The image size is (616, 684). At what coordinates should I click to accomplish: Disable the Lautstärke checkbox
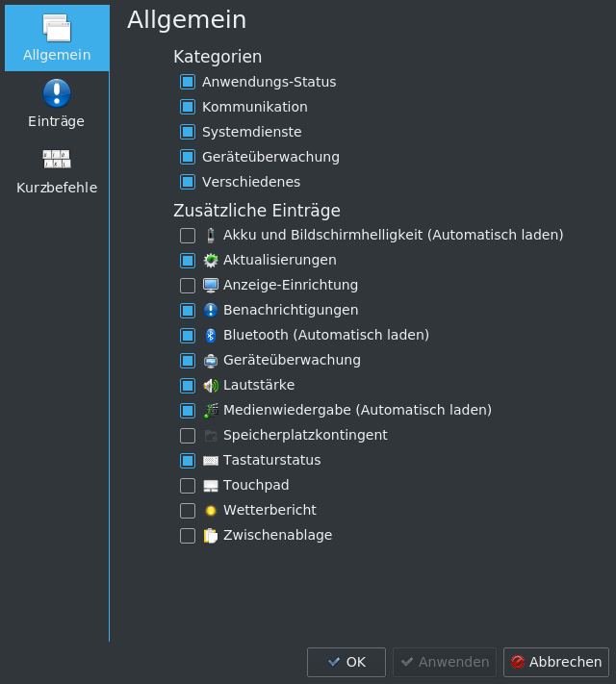click(188, 386)
